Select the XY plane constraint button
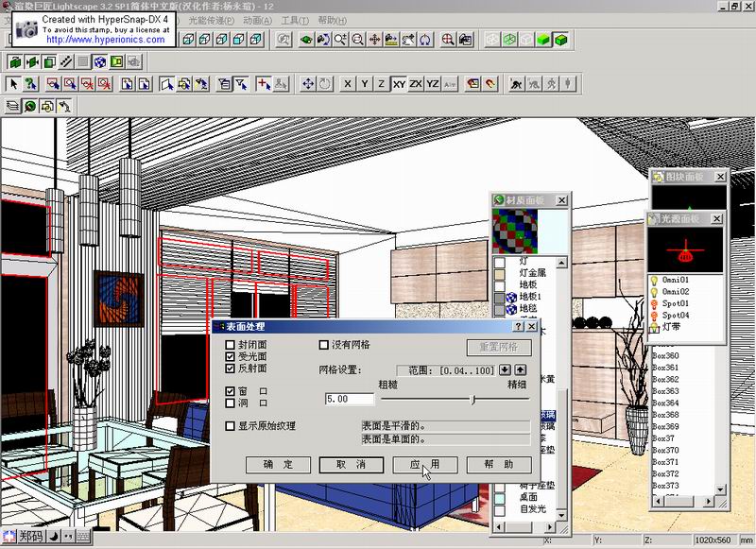This screenshot has height=549, width=756. [x=399, y=84]
